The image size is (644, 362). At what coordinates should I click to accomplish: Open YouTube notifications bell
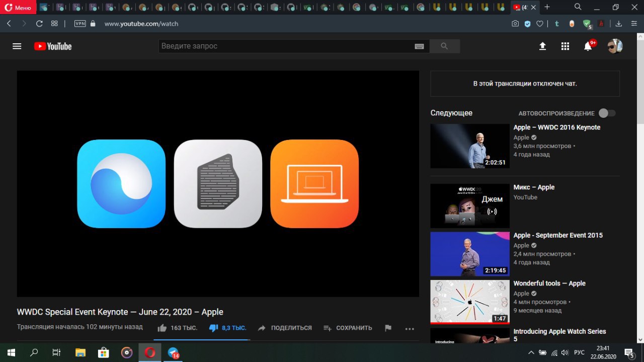[588, 46]
